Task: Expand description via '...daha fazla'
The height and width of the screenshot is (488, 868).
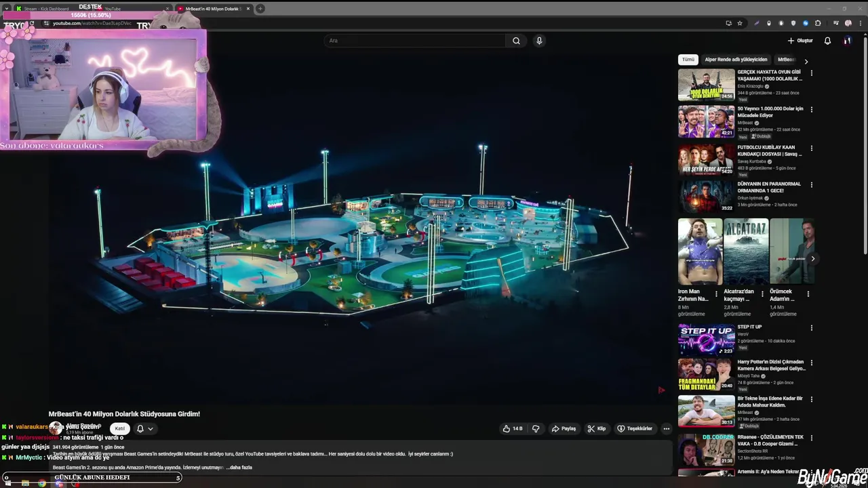Action: pos(239,467)
